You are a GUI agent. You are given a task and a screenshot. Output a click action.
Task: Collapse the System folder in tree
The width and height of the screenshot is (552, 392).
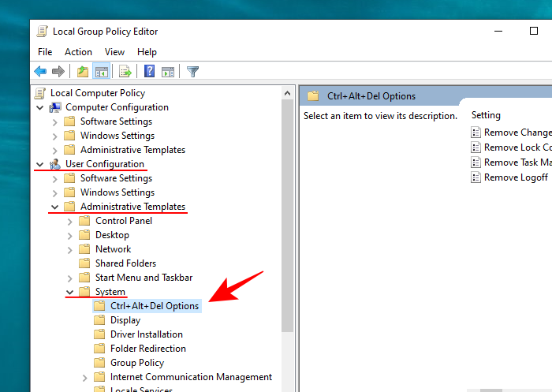pos(69,292)
